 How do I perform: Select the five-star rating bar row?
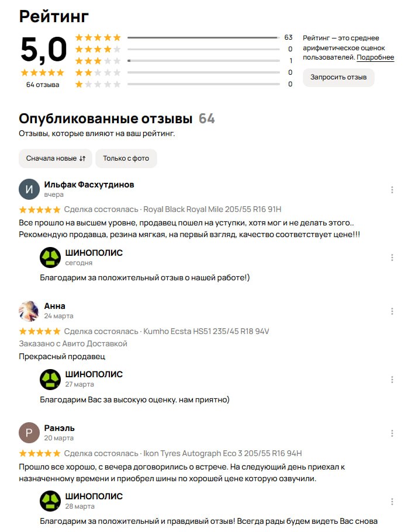184,37
